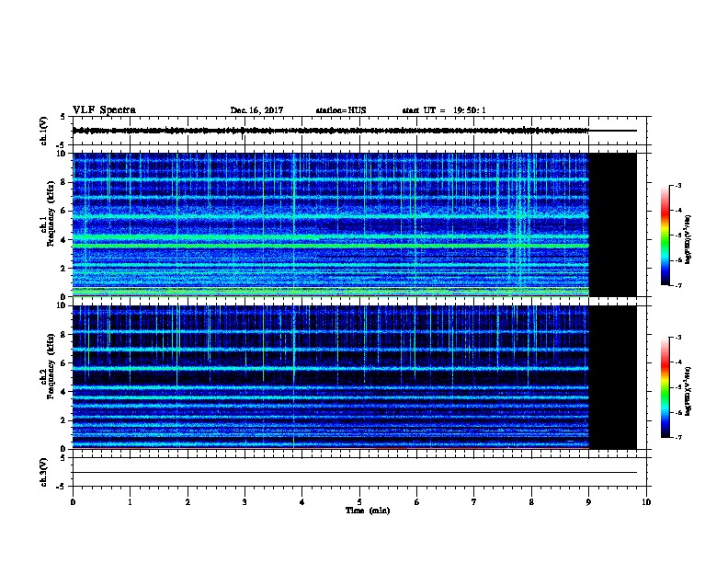Click time axis tick label "4"
This screenshot has width=728, height=563.
click(x=302, y=501)
